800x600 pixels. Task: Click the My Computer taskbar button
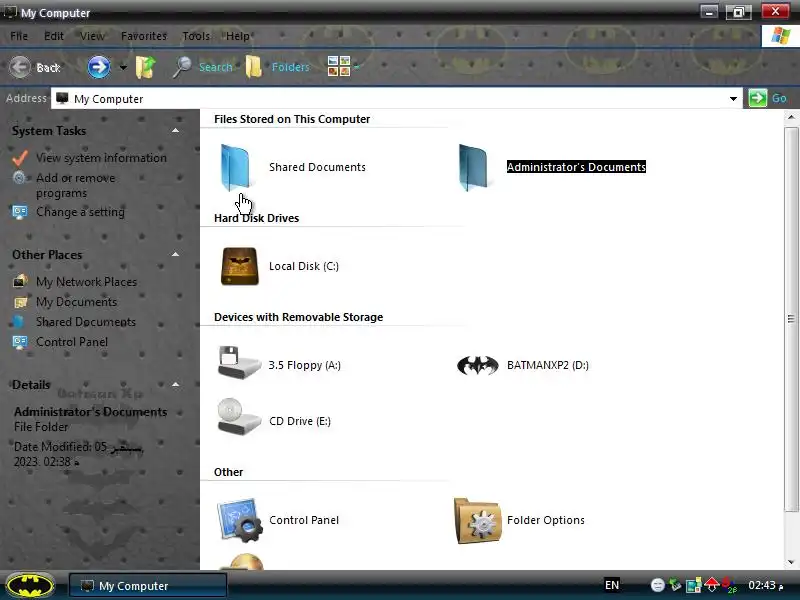tap(147, 585)
